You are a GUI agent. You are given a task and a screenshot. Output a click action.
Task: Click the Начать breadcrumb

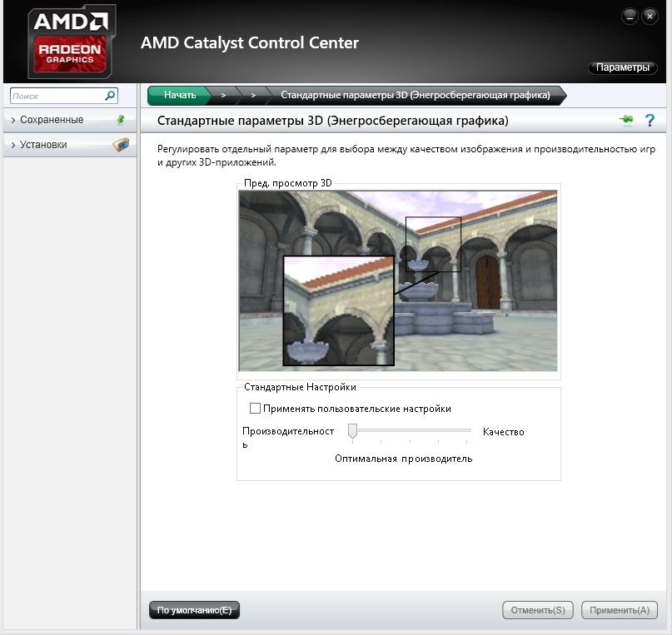tap(180, 95)
